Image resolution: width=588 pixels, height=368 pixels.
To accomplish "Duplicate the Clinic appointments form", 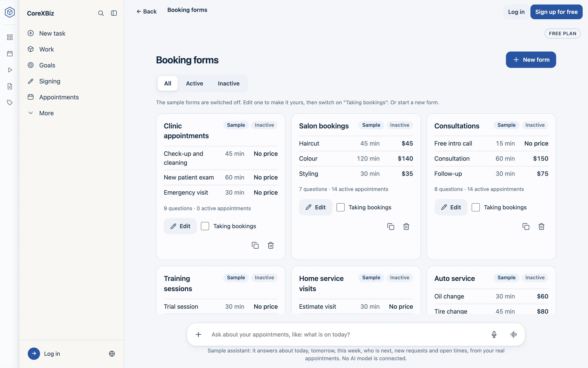I will tap(255, 245).
